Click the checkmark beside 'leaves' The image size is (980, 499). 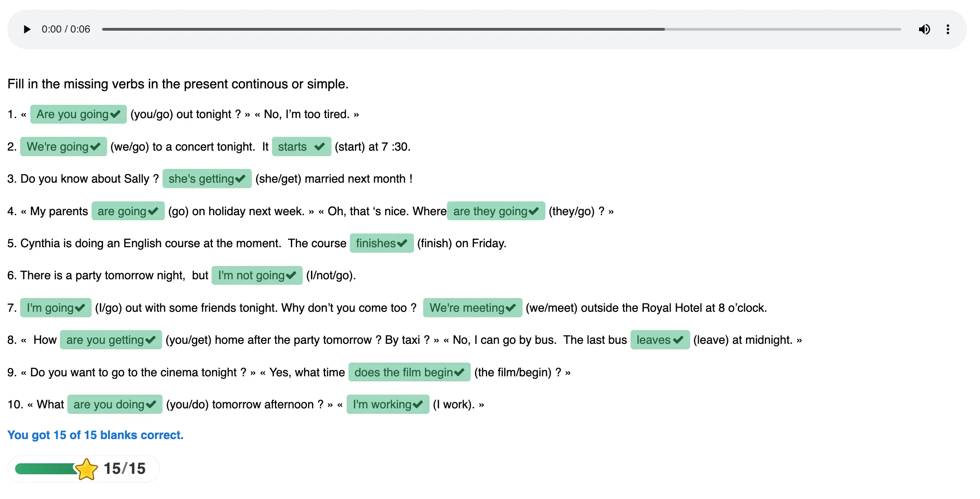click(x=678, y=340)
